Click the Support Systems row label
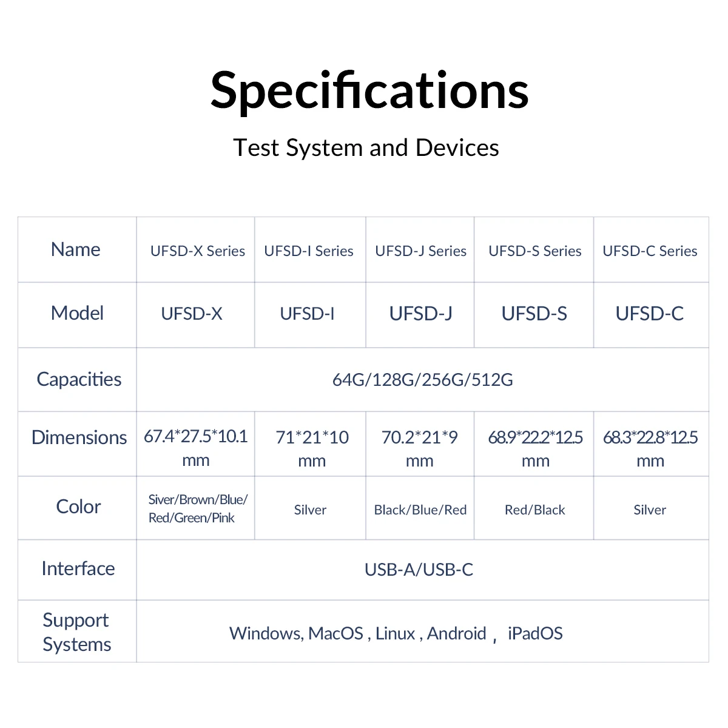The width and height of the screenshot is (728, 728). pyautogui.click(x=76, y=632)
